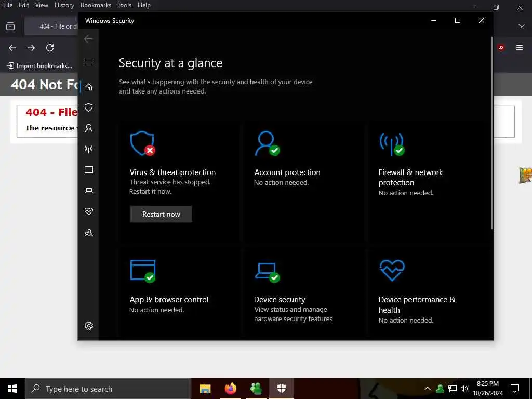
Task: Open the Edit menu in Firefox
Action: pyautogui.click(x=23, y=5)
